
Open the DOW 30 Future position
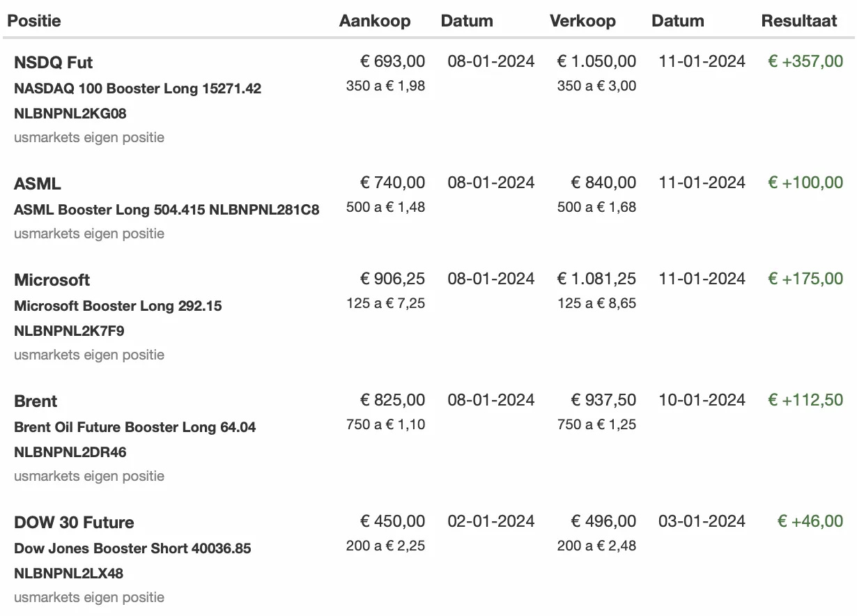[x=74, y=523]
